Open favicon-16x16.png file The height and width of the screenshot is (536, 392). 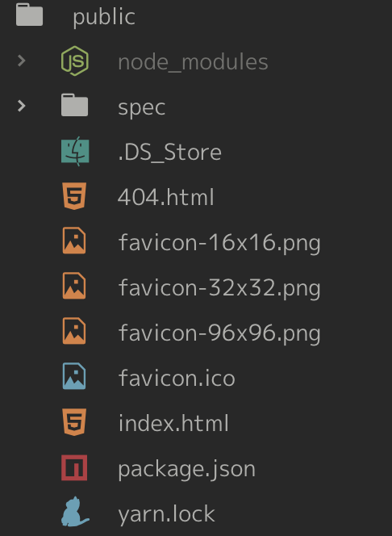[x=219, y=243]
